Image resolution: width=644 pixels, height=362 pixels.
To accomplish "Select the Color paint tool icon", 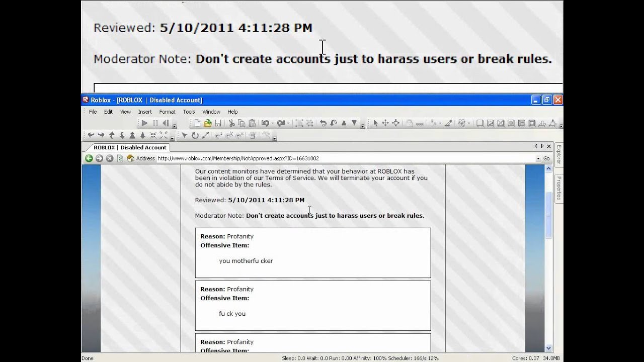I will click(433, 123).
